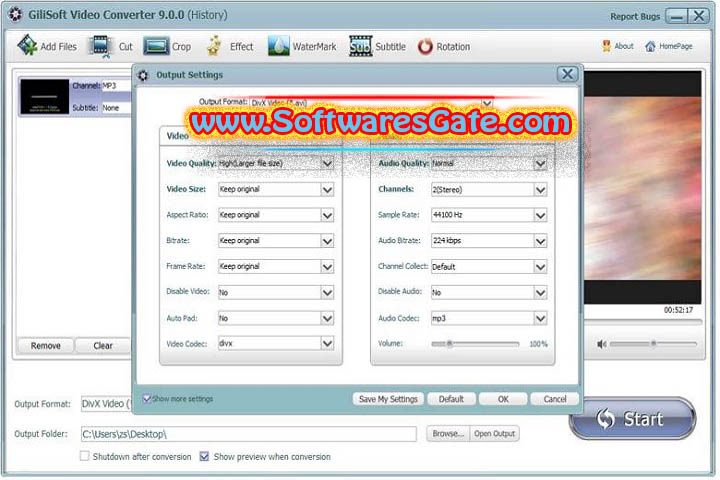Viewport: 720px width, 480px height.
Task: Mute the preview speaker icon
Action: pos(602,344)
